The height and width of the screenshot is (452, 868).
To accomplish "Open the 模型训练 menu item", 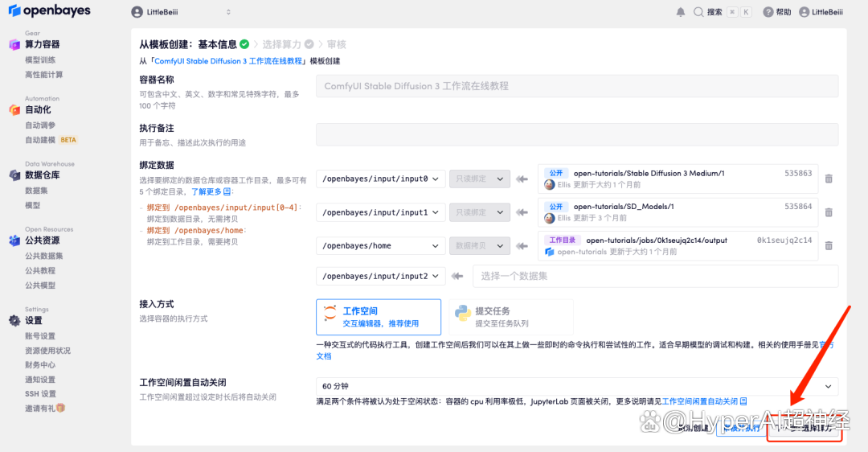I will [x=40, y=60].
